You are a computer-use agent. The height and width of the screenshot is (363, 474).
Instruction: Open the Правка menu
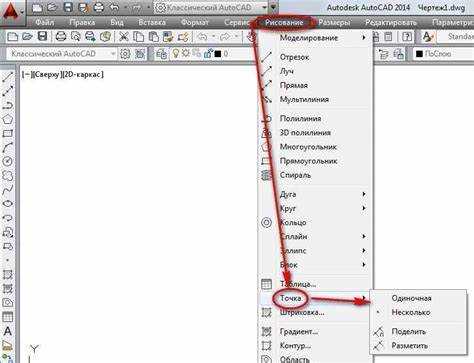(82, 23)
